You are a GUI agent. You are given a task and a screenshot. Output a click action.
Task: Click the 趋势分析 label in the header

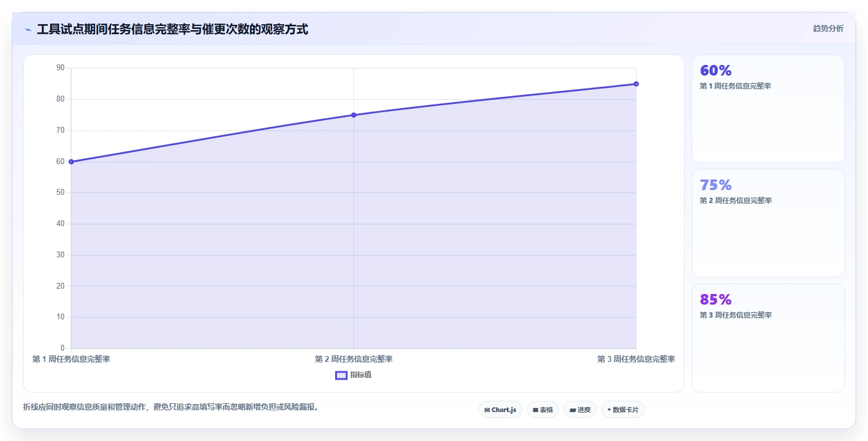(828, 28)
